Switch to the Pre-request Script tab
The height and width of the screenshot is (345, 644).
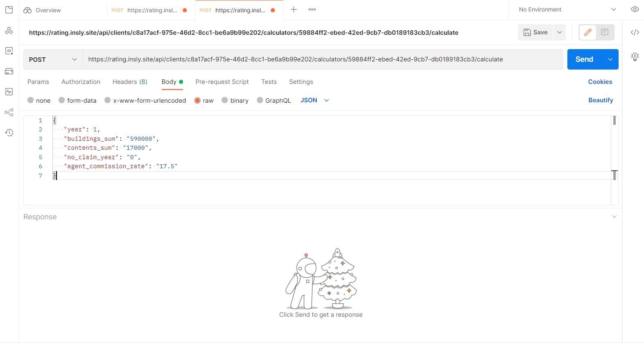pos(222,82)
